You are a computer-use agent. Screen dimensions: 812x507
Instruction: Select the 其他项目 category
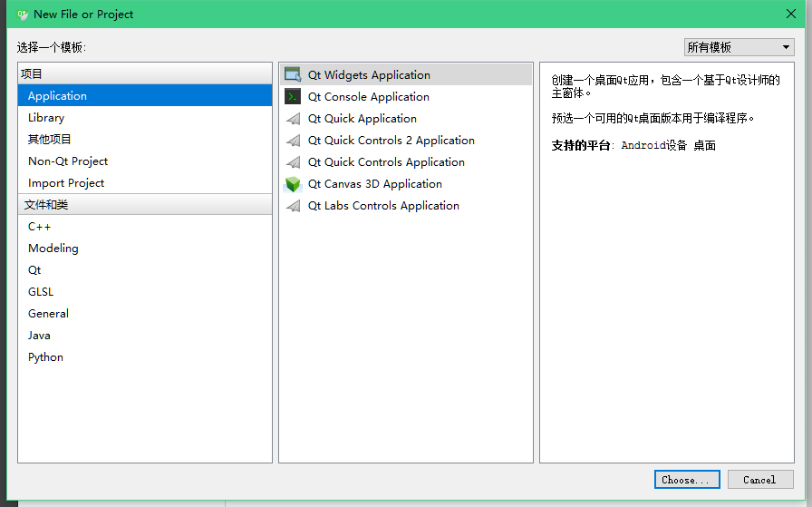pos(145,140)
